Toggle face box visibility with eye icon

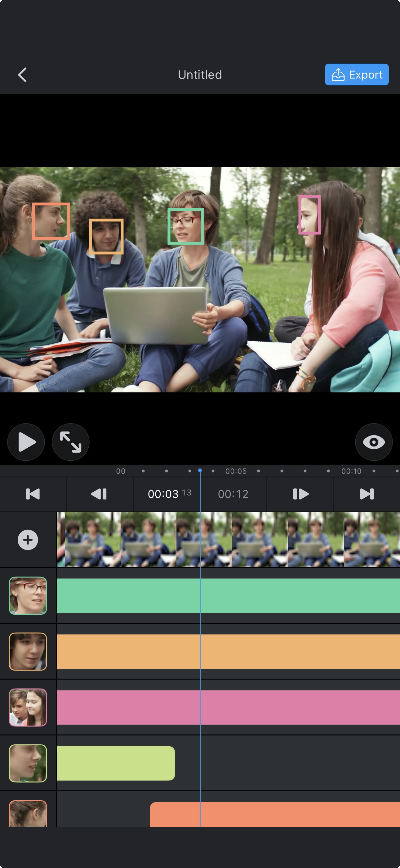coord(373,442)
